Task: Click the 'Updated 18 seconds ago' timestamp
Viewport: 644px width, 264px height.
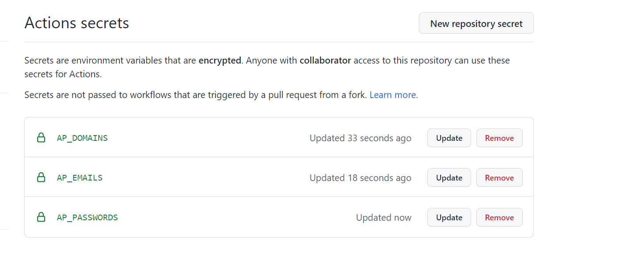Action: (x=360, y=178)
